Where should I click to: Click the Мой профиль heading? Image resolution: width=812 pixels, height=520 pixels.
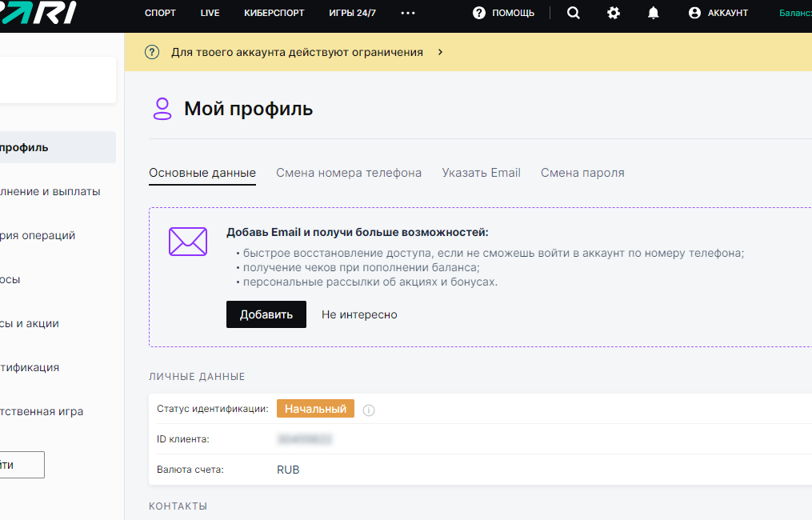click(249, 109)
